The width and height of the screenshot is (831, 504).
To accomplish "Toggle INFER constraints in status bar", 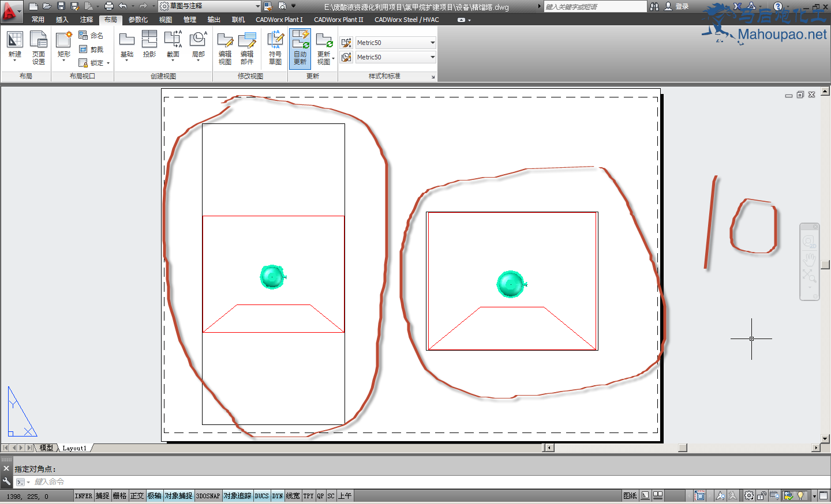I will pos(83,496).
